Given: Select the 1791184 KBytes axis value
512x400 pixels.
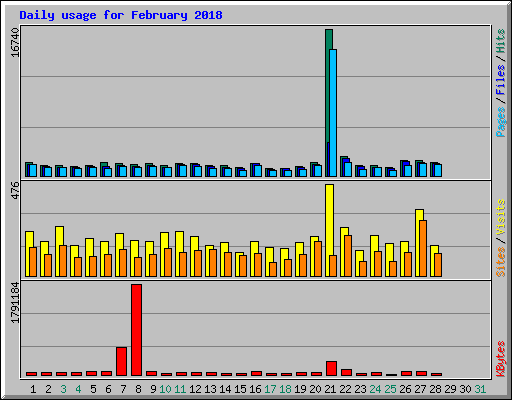Looking at the screenshot, I should tap(15, 303).
